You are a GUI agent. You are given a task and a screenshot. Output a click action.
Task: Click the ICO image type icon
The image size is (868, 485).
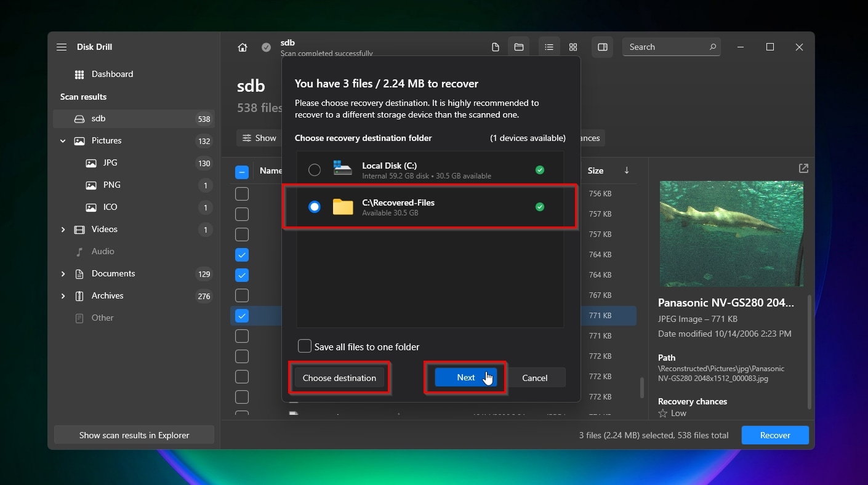pos(91,207)
